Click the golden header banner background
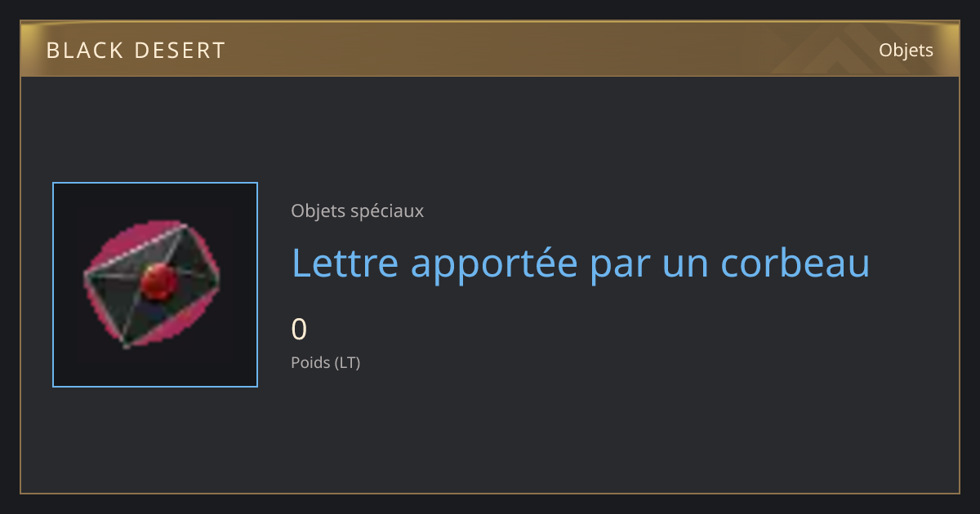 [x=490, y=50]
